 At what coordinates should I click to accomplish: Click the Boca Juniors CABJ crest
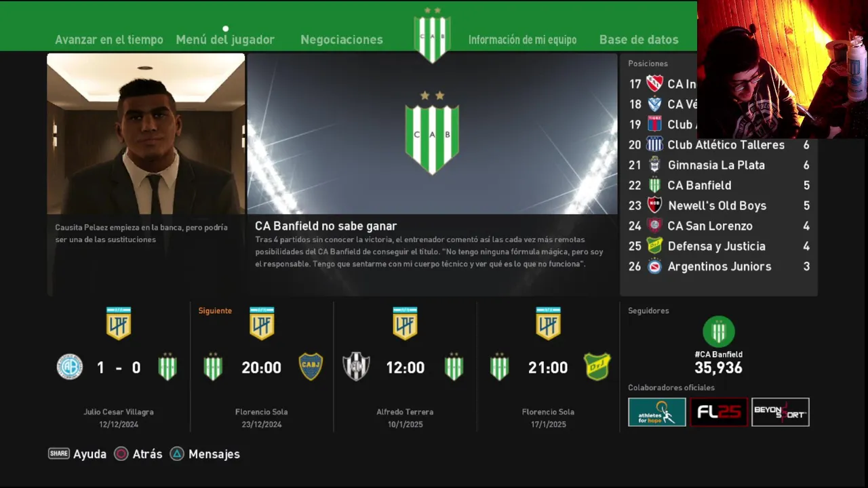[x=311, y=367]
